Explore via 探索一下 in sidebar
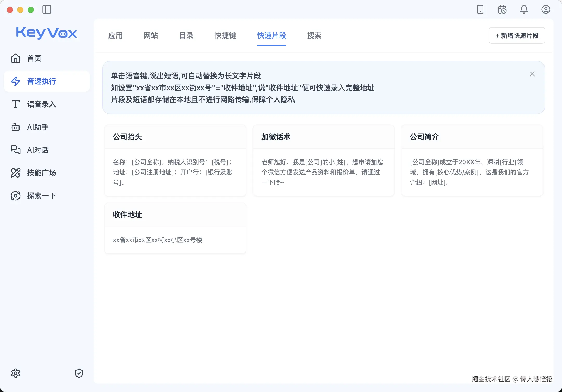562x392 pixels. (41, 195)
